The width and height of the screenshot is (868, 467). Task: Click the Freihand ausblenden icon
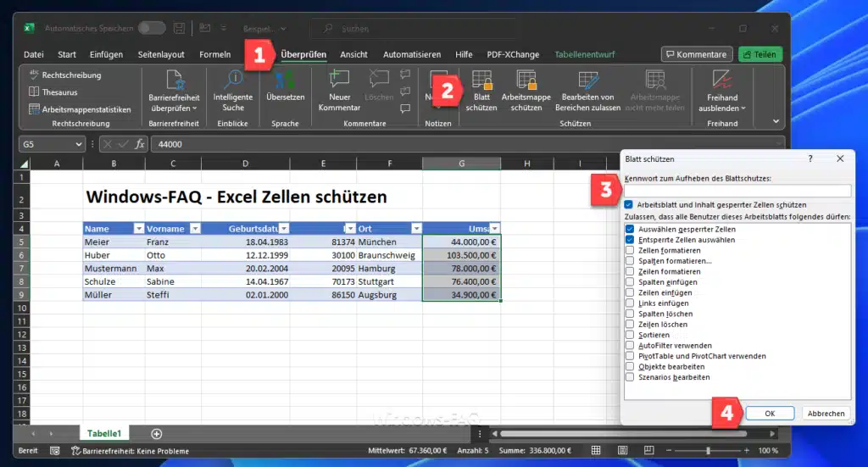[722, 81]
